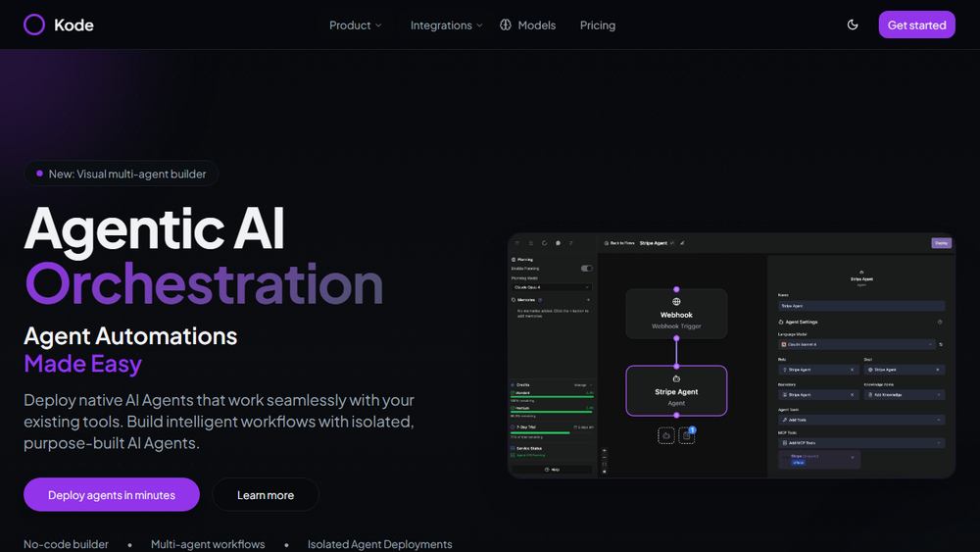Click the Standard credits progress bar
The image size is (980, 552).
pyautogui.click(x=552, y=397)
